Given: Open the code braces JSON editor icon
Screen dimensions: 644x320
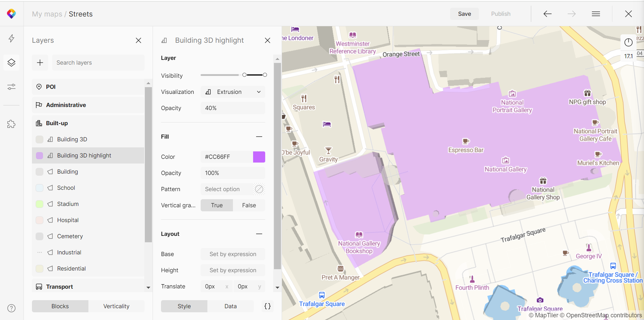Looking at the screenshot, I should (268, 306).
